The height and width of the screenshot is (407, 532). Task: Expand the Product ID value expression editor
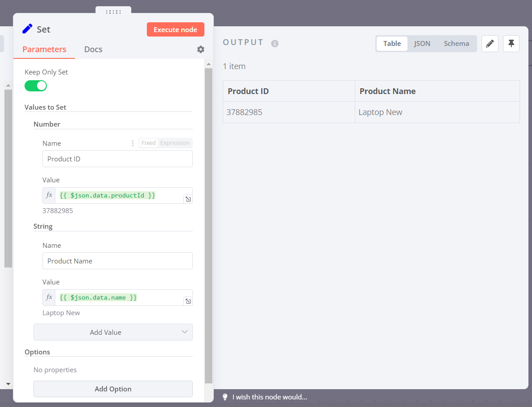click(188, 199)
